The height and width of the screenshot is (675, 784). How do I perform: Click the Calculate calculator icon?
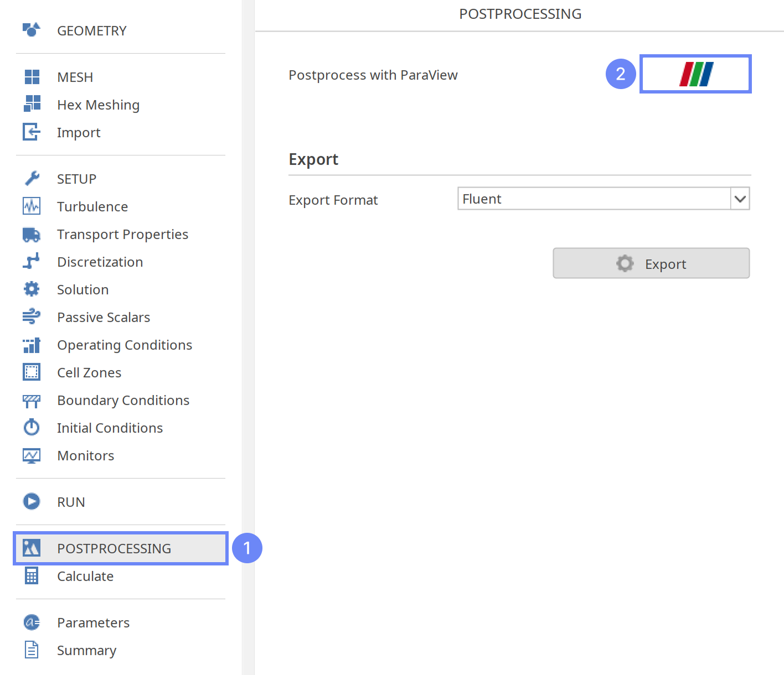click(x=32, y=576)
